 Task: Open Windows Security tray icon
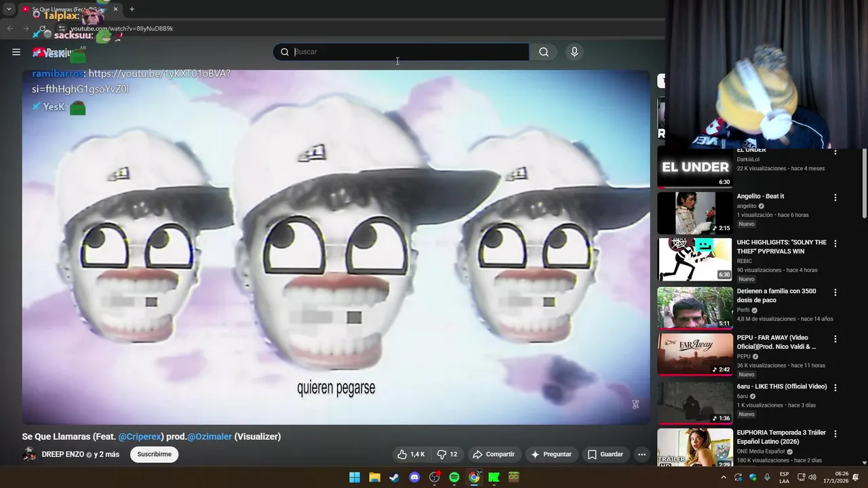click(x=753, y=477)
